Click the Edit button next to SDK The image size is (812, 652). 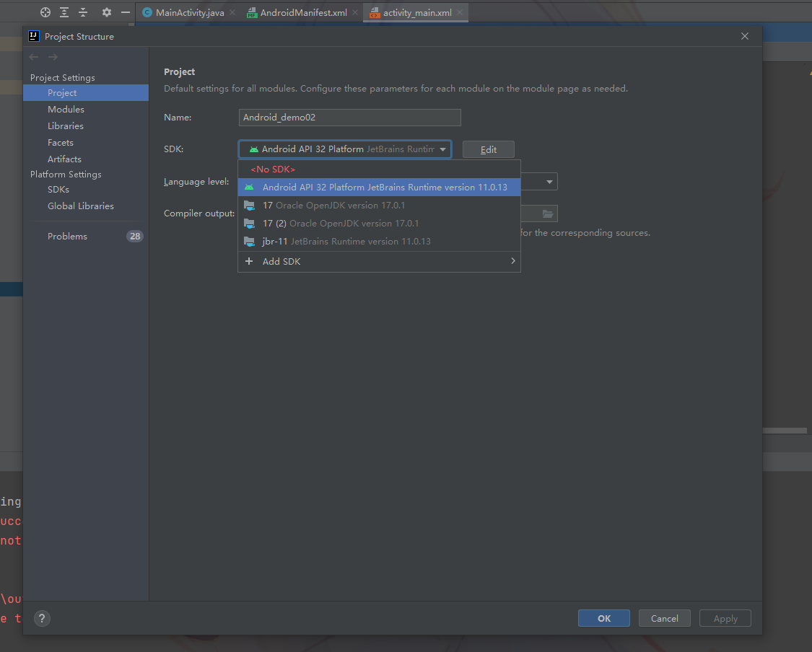click(489, 149)
